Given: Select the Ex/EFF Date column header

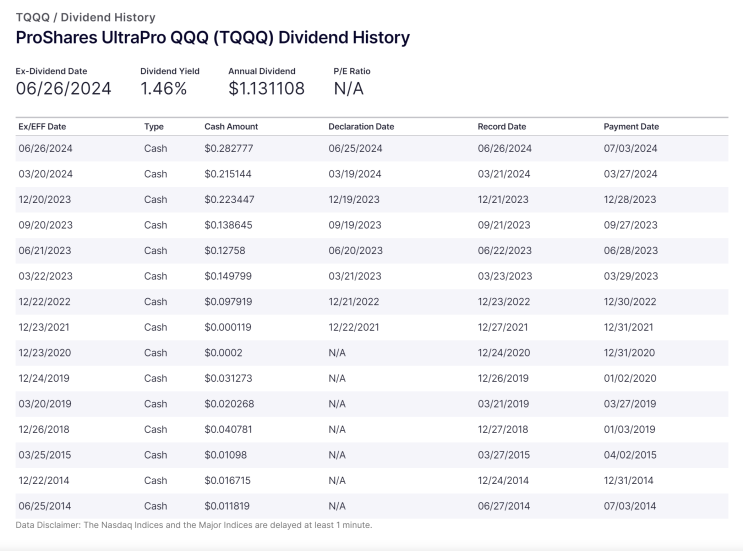Looking at the screenshot, I should pos(42,126).
